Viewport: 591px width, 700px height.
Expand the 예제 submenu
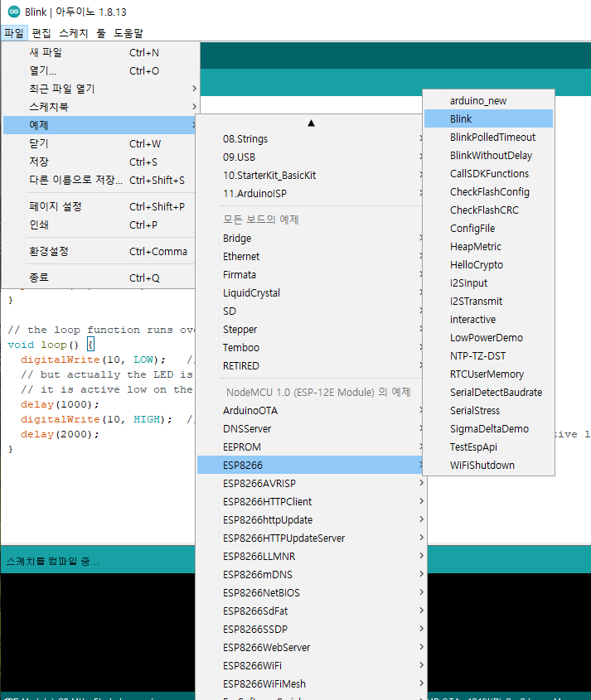(x=99, y=125)
